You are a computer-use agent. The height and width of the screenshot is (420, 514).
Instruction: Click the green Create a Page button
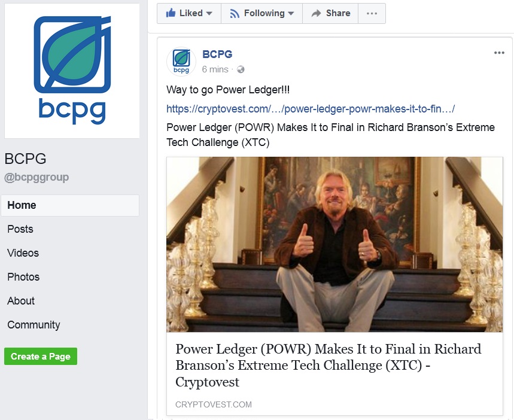(x=41, y=356)
